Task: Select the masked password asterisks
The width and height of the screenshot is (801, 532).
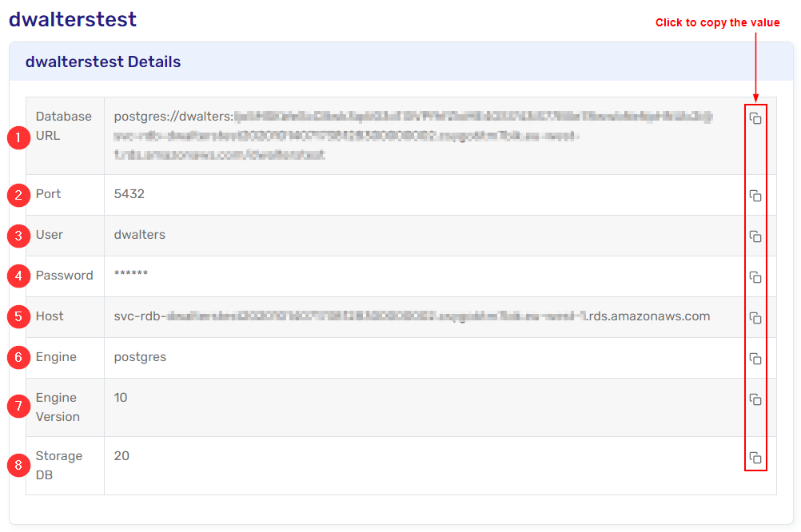Action: pos(130,276)
